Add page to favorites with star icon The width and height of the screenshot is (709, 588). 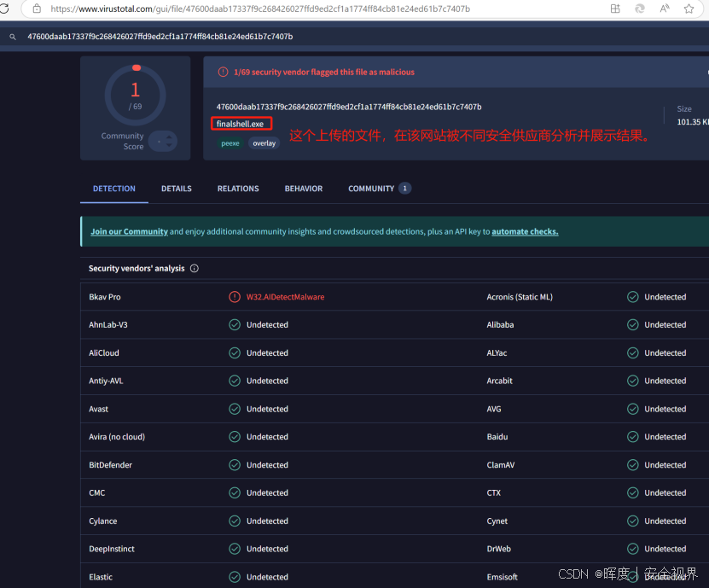pos(689,9)
